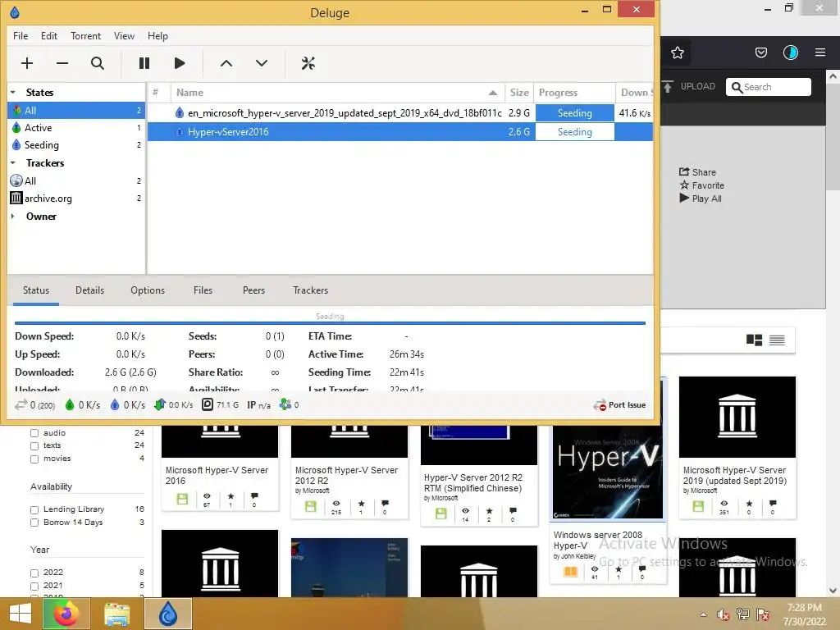Collapse the States sidebar section
Screen dimensions: 840x630
tap(13, 92)
